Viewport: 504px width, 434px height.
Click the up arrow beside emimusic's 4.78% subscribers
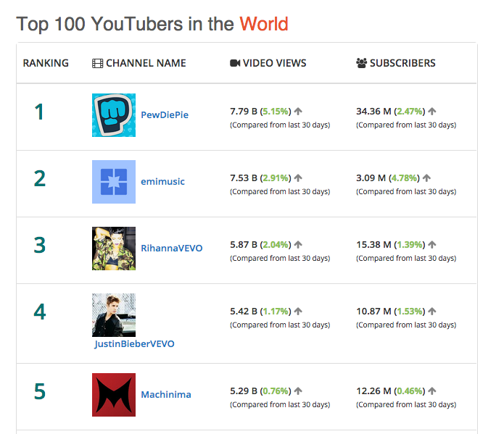(426, 178)
